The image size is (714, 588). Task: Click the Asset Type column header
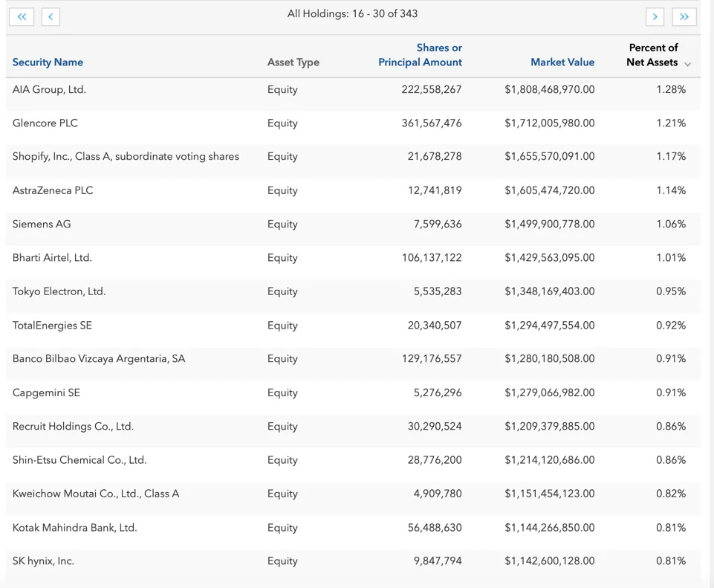(293, 62)
